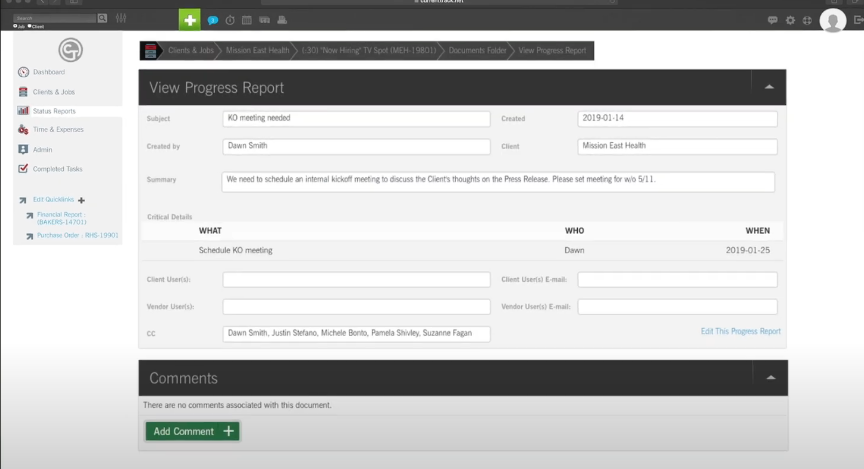Open the user profile avatar
Image resolution: width=864 pixels, height=469 pixels.
pos(832,20)
